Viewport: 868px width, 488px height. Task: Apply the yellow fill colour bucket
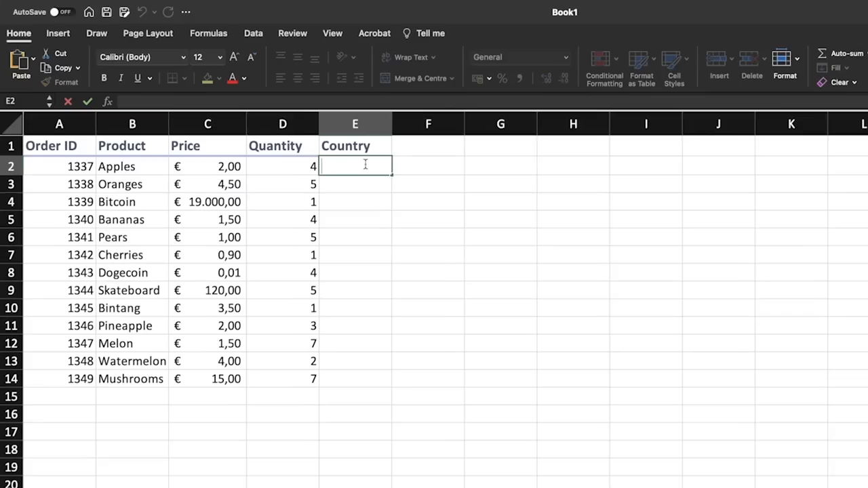(x=208, y=78)
